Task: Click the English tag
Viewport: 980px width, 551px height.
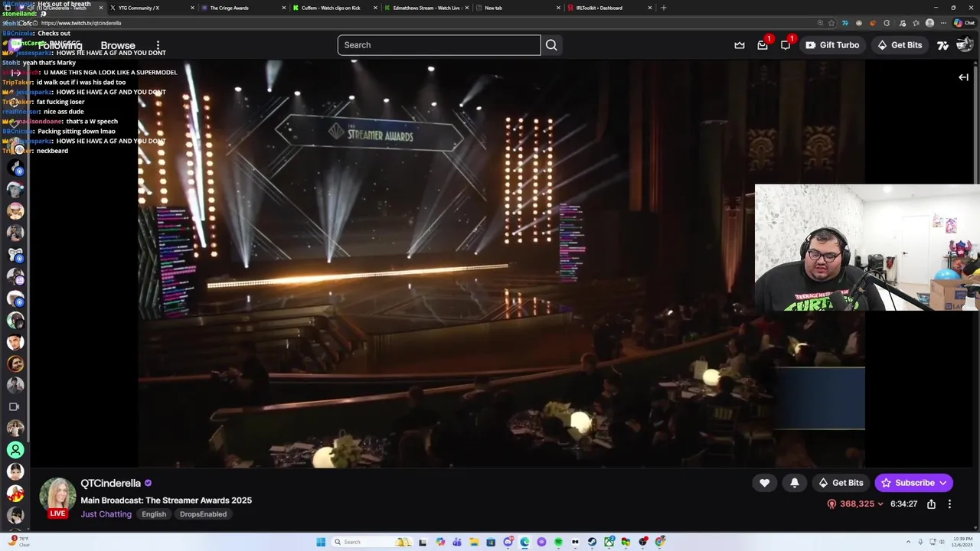Action: (154, 514)
